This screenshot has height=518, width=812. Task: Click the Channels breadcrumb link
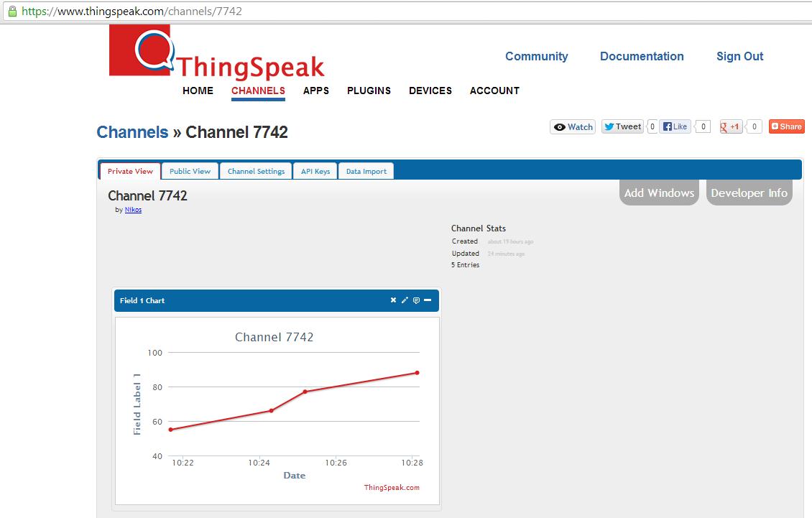pos(132,132)
